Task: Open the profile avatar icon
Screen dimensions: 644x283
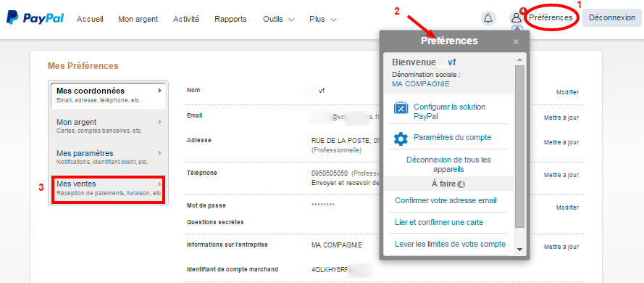Action: (516, 18)
